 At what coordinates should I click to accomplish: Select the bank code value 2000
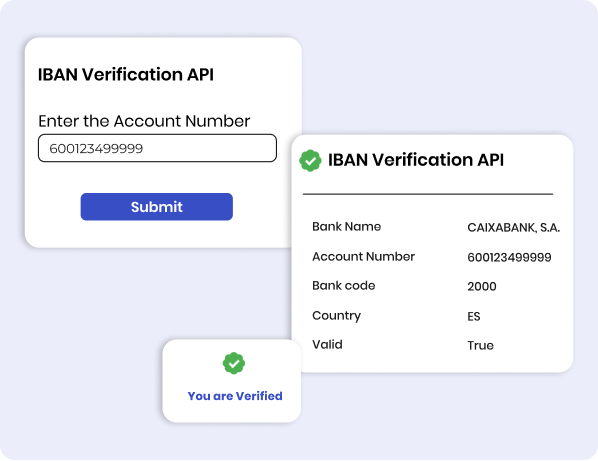pos(482,286)
